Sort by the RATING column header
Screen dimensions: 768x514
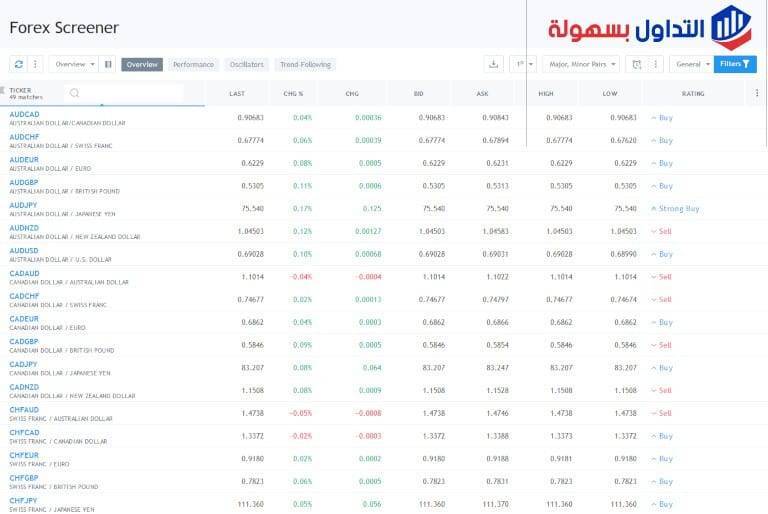pos(693,94)
